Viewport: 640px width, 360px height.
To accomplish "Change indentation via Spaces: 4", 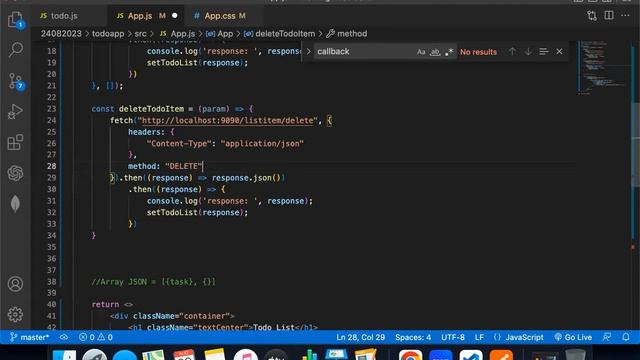I will pos(413,337).
